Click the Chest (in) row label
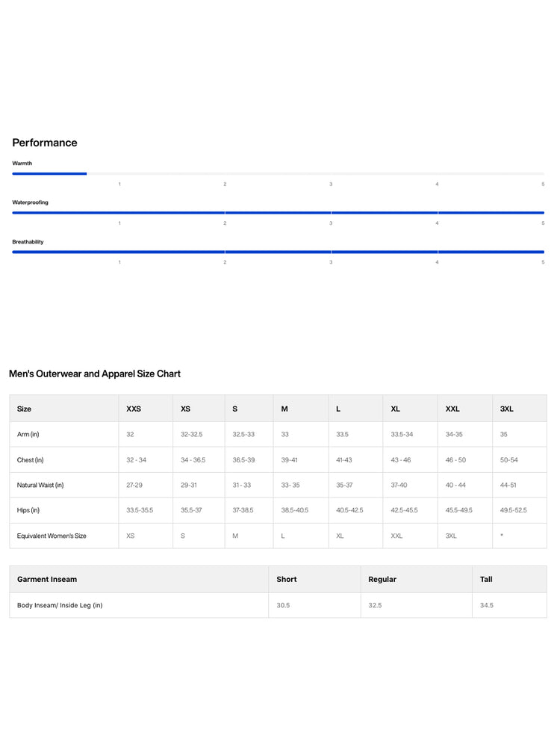This screenshot has height=747, width=560. pyautogui.click(x=30, y=459)
